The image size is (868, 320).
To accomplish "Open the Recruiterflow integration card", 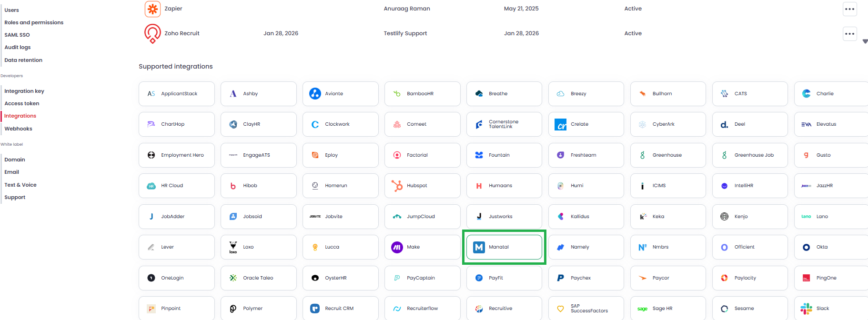I will 423,309.
